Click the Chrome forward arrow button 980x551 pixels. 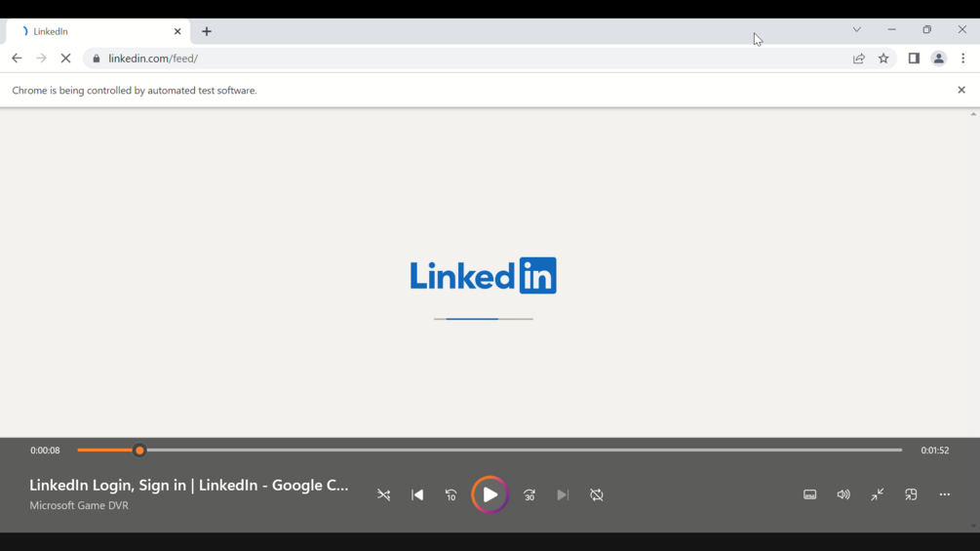click(x=41, y=59)
